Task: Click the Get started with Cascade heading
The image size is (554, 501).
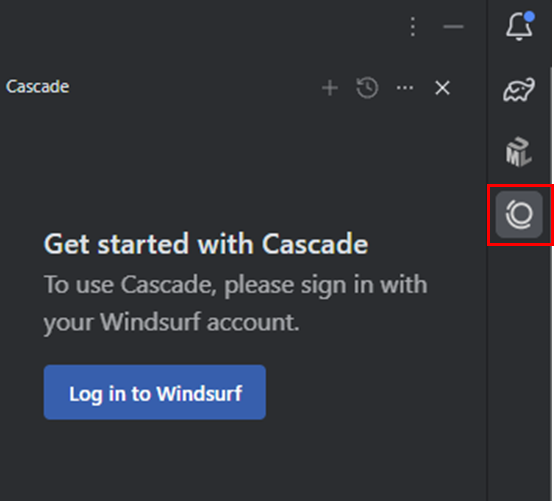Action: click(206, 243)
